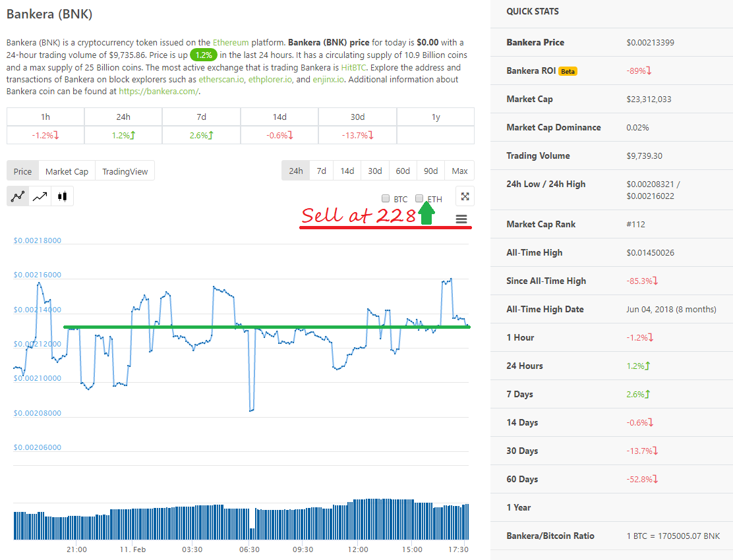Switch to the Market Cap tab
Screen dimensions: 733x560
(x=67, y=171)
